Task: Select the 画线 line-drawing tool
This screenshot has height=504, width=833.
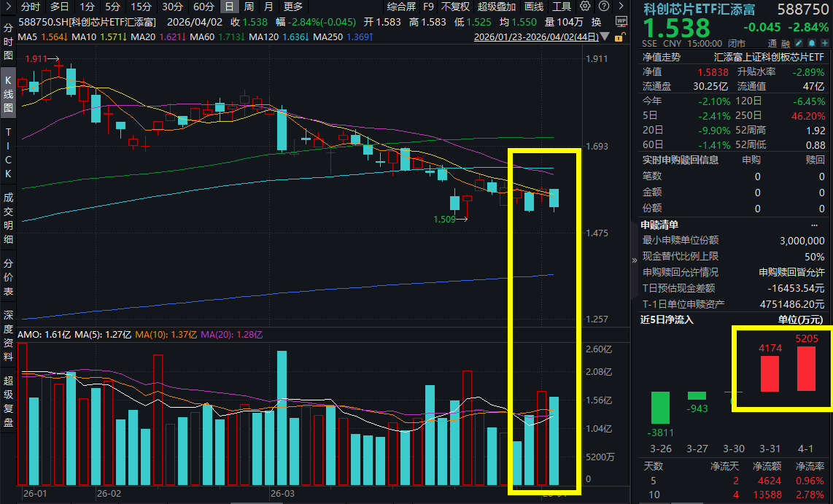Action: [535, 7]
